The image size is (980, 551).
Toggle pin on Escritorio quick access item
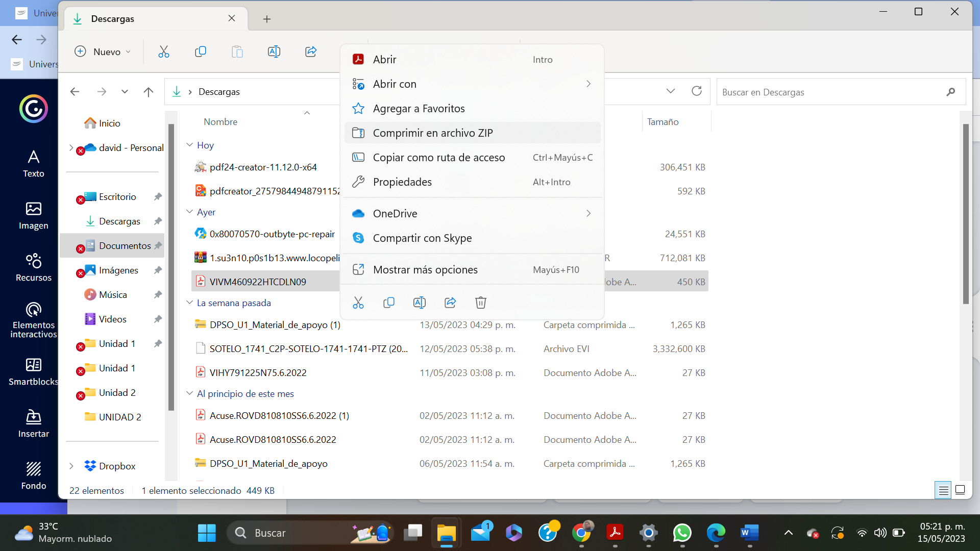(158, 197)
